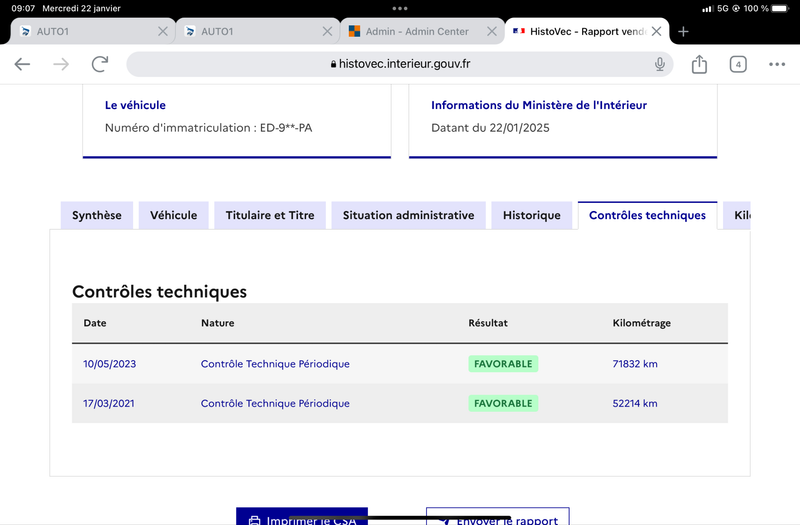This screenshot has height=525, width=800.
Task: Click the Envoyer le rapport button
Action: pos(498,516)
